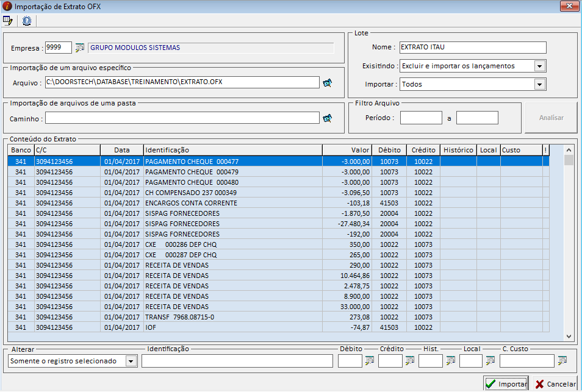Click the Lote Nome field

(x=473, y=48)
